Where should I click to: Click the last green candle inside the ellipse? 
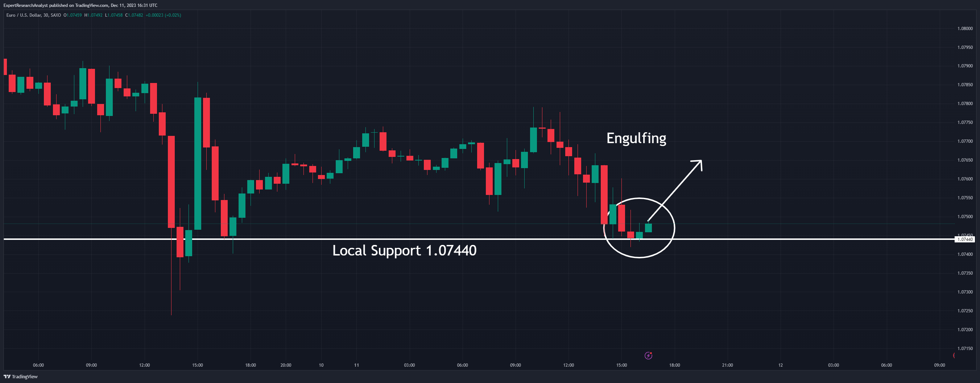click(x=648, y=228)
